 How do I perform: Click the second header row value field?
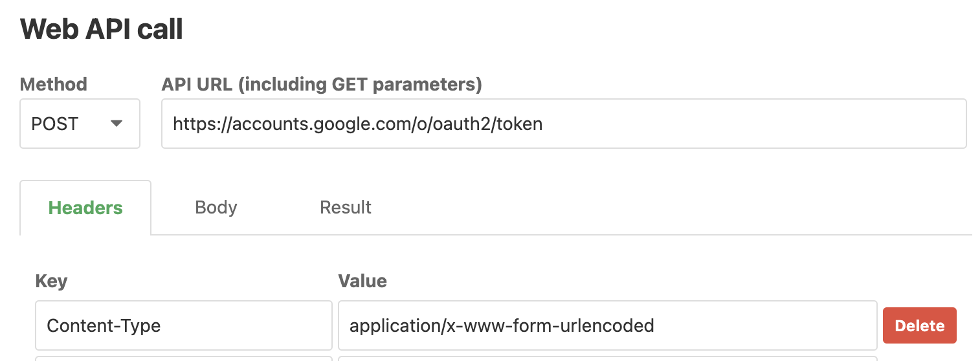click(x=607, y=358)
